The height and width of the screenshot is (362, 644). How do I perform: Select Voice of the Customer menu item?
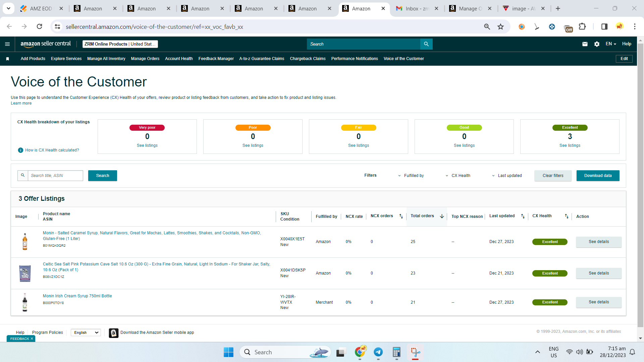404,59
